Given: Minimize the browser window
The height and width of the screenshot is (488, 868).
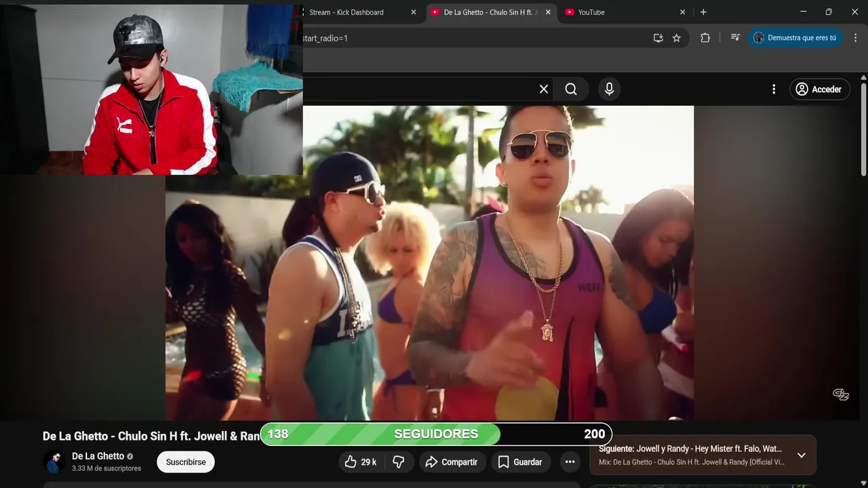Looking at the screenshot, I should point(803,12).
